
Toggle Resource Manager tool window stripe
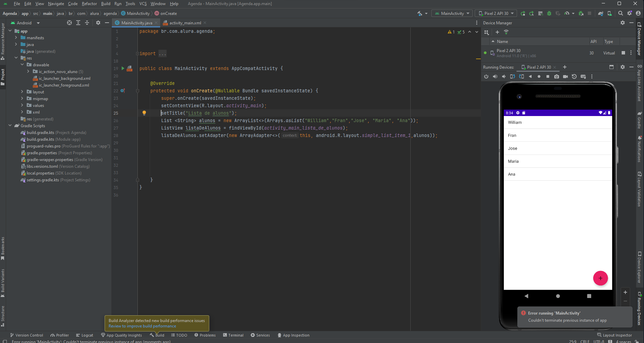(3, 41)
